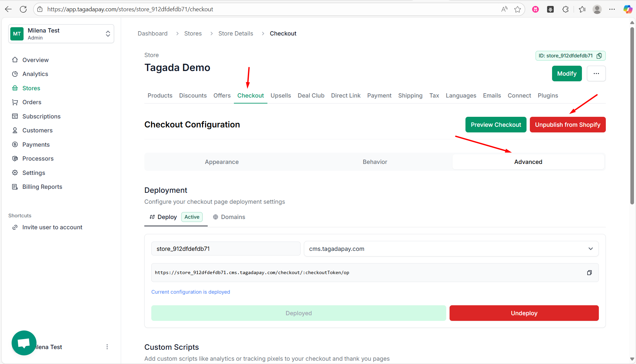Click the store subdomain input field
The height and width of the screenshot is (364, 636).
pos(226,249)
